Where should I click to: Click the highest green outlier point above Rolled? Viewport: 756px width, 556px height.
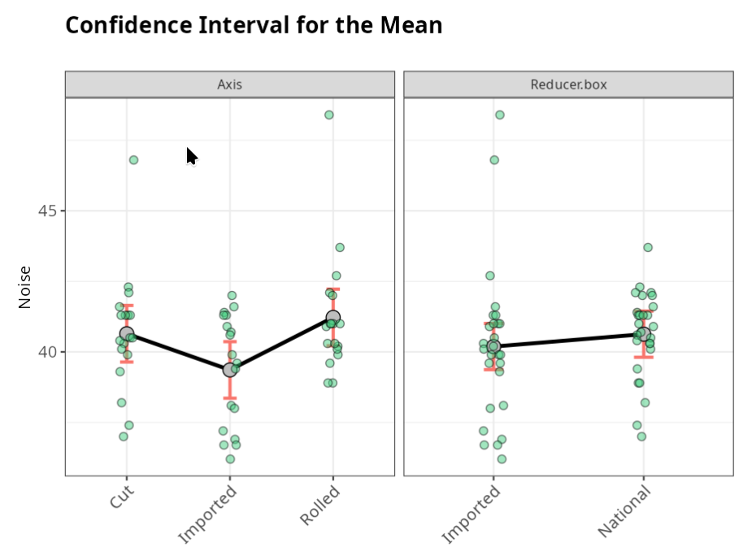tap(329, 115)
